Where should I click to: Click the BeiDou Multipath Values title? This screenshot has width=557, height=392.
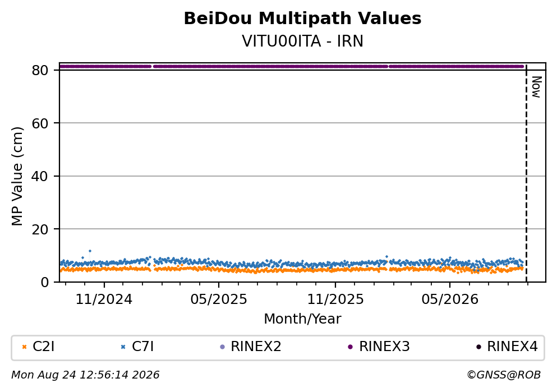click(x=302, y=19)
